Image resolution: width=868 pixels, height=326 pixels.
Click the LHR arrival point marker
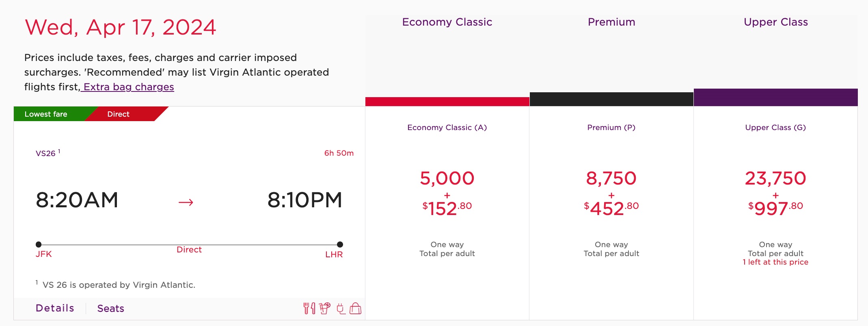[x=340, y=244]
